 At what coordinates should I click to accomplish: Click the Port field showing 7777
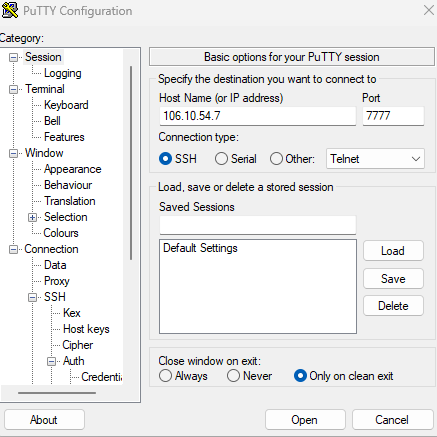click(x=393, y=116)
